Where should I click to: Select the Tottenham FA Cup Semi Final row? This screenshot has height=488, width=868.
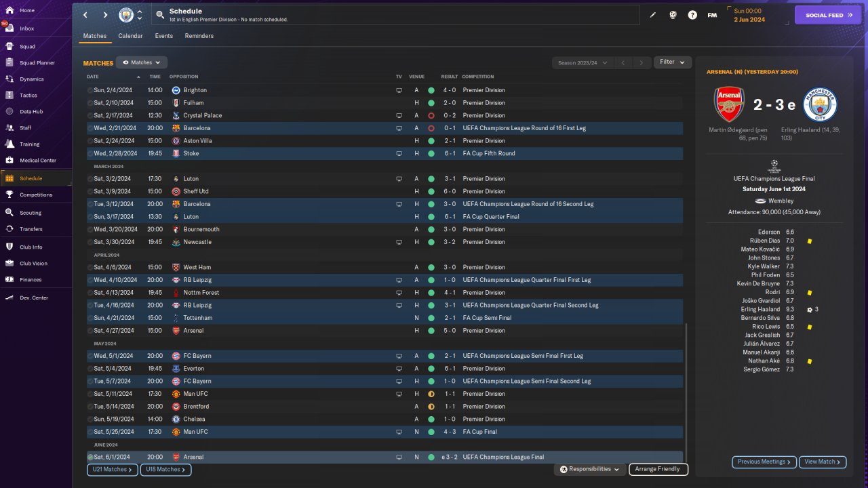coord(384,318)
